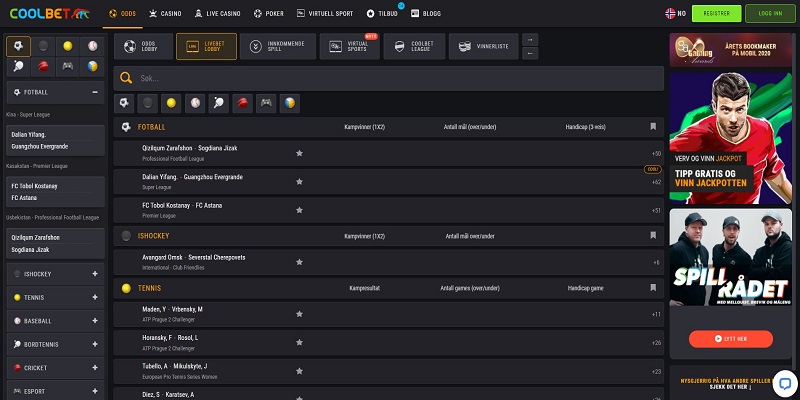Click the Logg Inn button
This screenshot has height=400, width=800.
pos(770,14)
